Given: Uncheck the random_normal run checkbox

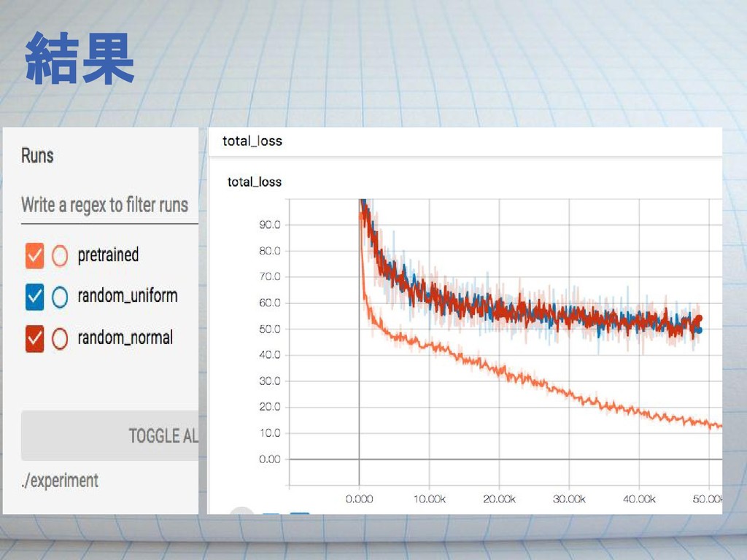Looking at the screenshot, I should (35, 338).
